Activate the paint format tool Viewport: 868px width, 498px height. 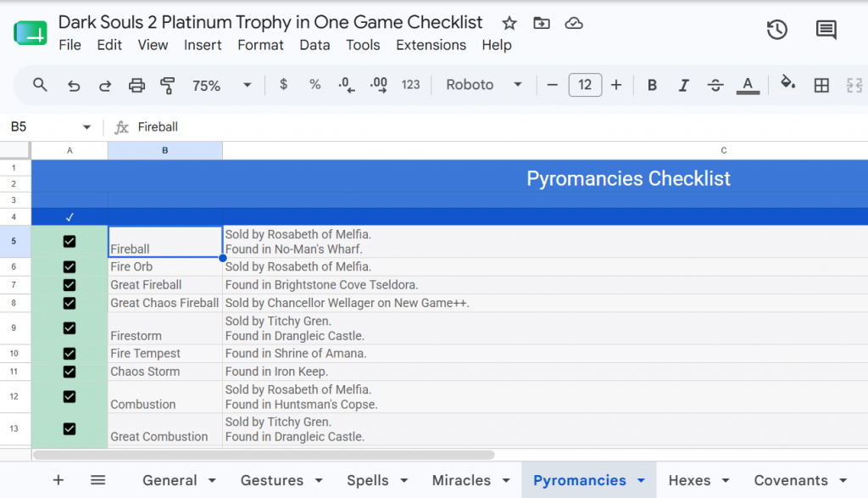(167, 86)
